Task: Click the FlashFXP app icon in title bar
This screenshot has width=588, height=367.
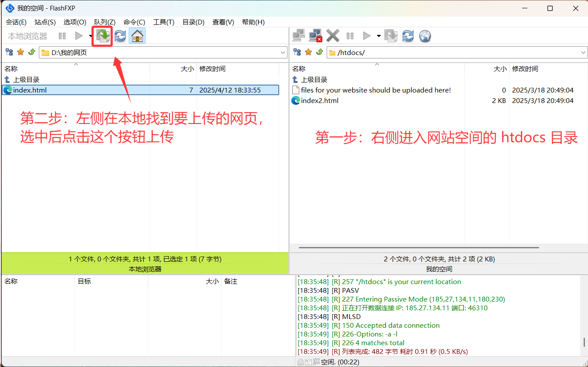Action: coord(10,8)
